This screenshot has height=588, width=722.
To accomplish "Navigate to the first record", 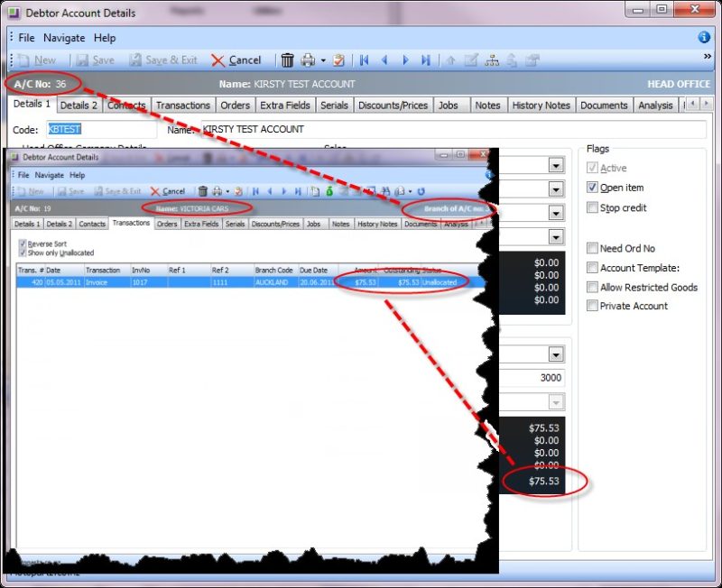I will (365, 60).
